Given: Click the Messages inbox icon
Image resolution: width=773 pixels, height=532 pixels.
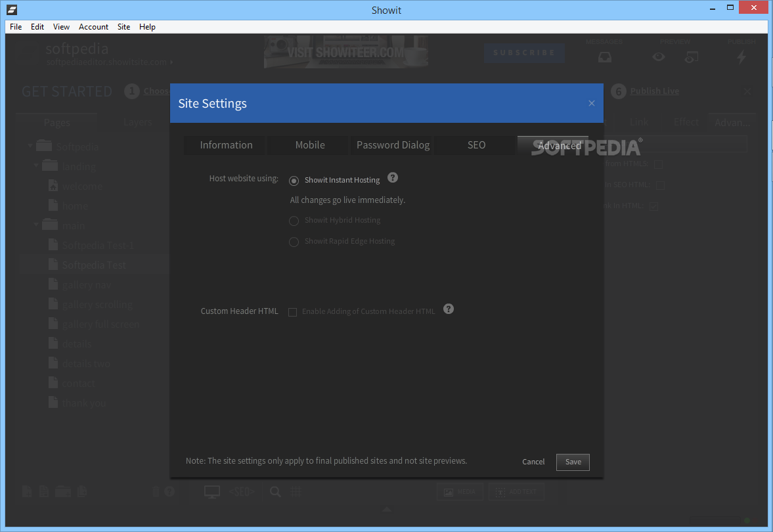Looking at the screenshot, I should (x=604, y=58).
